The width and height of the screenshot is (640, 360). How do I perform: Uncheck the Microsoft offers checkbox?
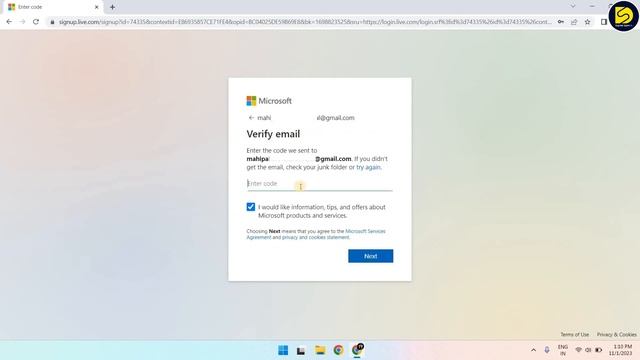[251, 207]
